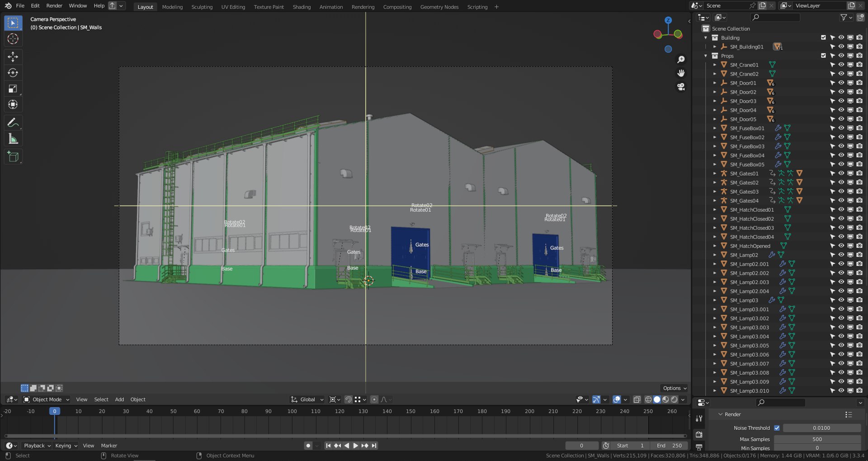Toggle the camera view icon
This screenshot has height=461, width=868.
click(681, 86)
